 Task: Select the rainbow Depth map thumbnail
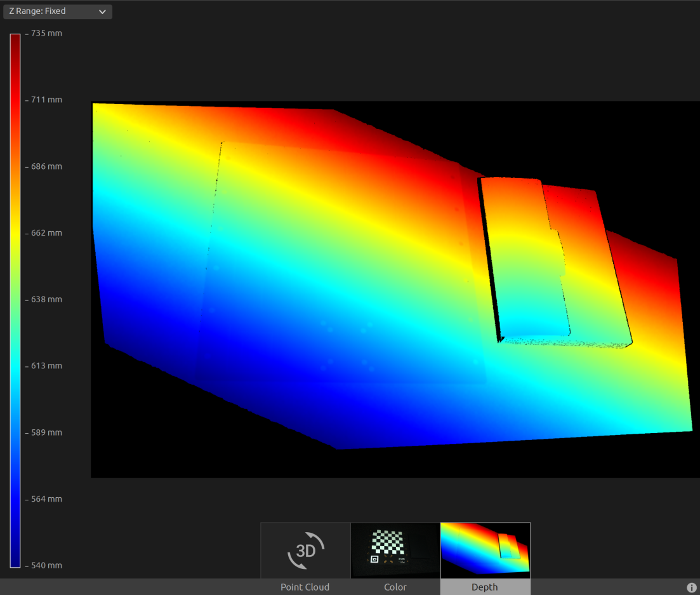(485, 550)
